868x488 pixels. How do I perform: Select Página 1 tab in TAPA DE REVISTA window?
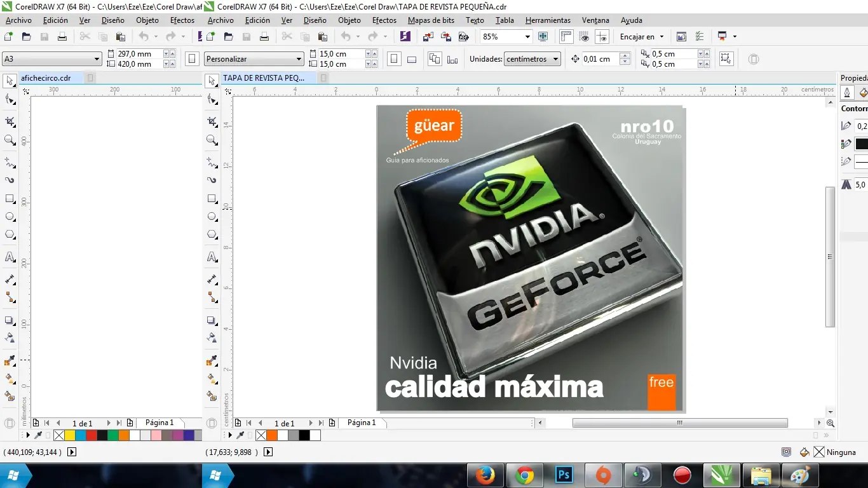tap(362, 423)
